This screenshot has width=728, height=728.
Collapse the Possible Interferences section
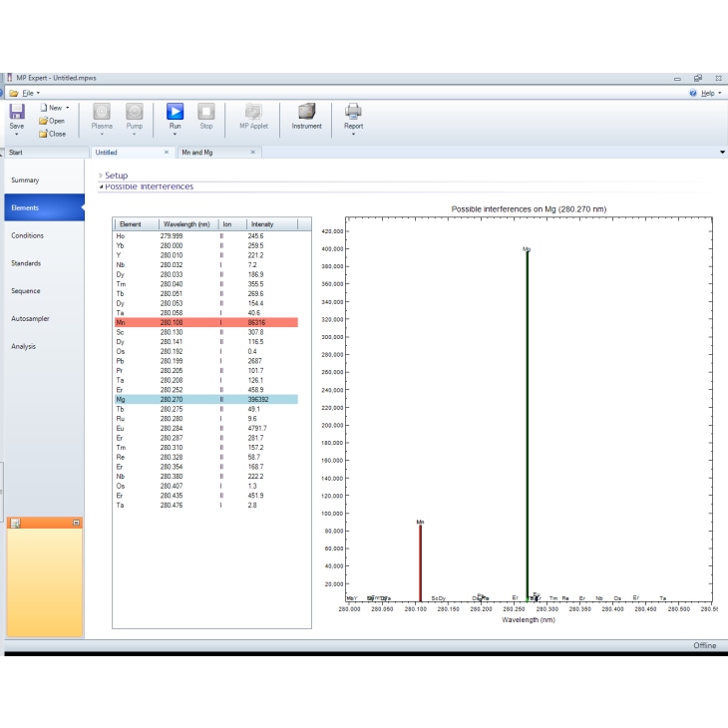[x=101, y=186]
